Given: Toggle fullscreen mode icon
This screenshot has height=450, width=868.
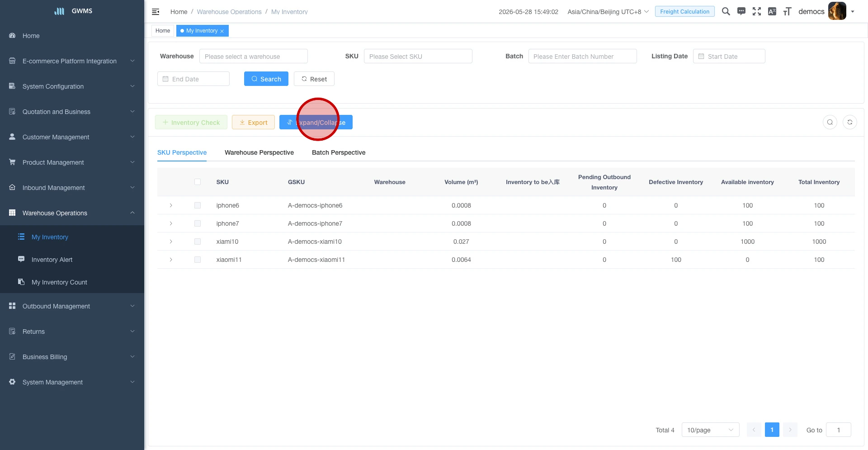Looking at the screenshot, I should [x=757, y=11].
